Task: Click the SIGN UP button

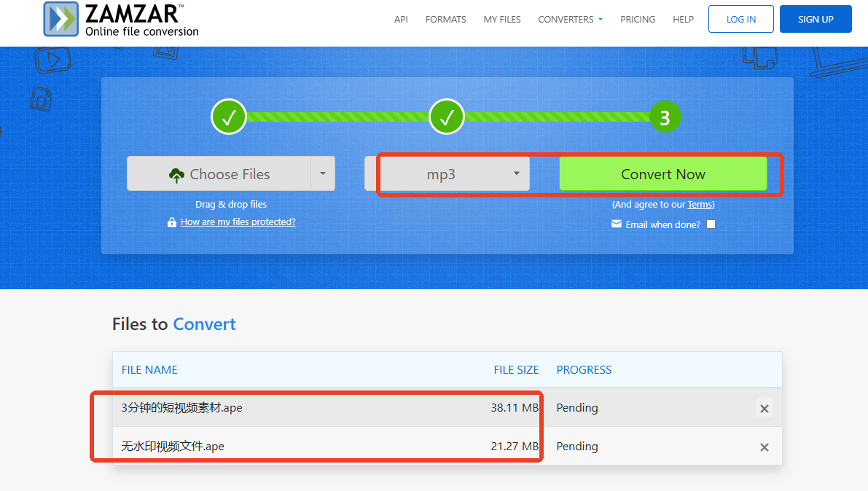Action: [816, 20]
